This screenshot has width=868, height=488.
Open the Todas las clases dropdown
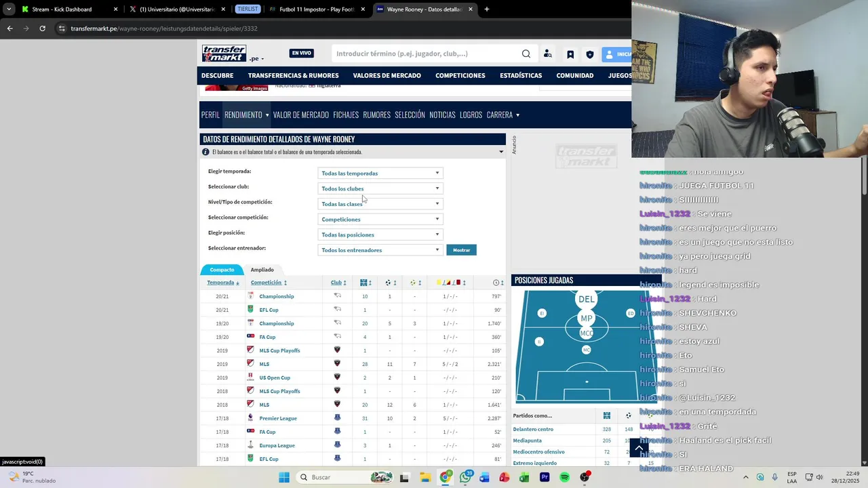380,204
